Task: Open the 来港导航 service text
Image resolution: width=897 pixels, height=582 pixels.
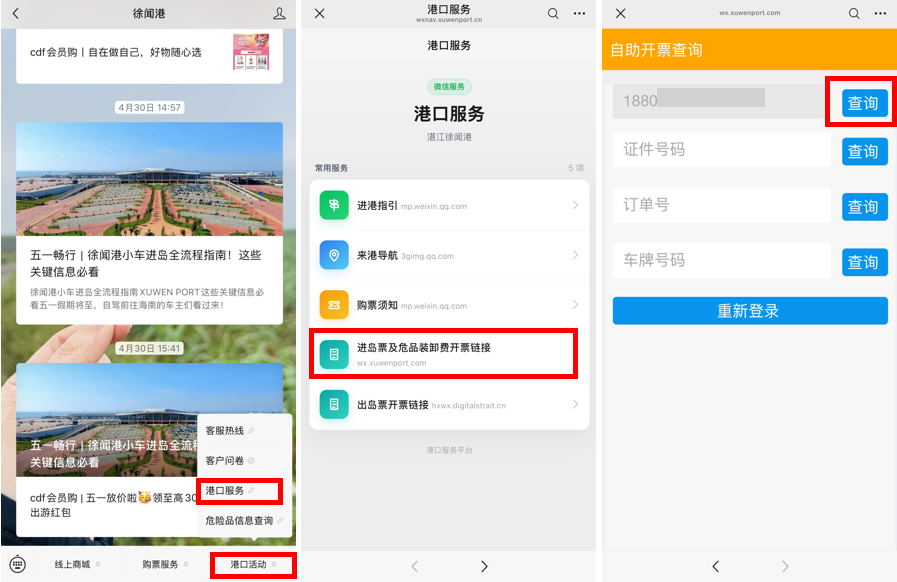Action: (377, 255)
